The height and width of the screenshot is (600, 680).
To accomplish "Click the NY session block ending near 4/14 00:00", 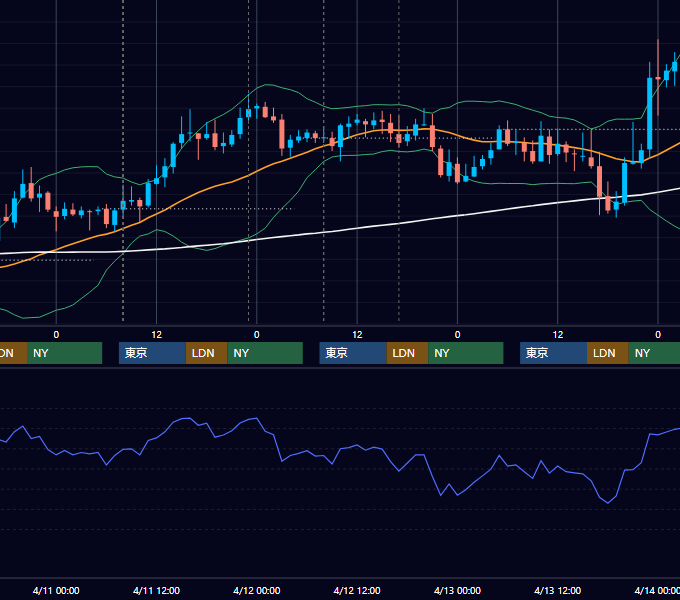I will pos(654,353).
